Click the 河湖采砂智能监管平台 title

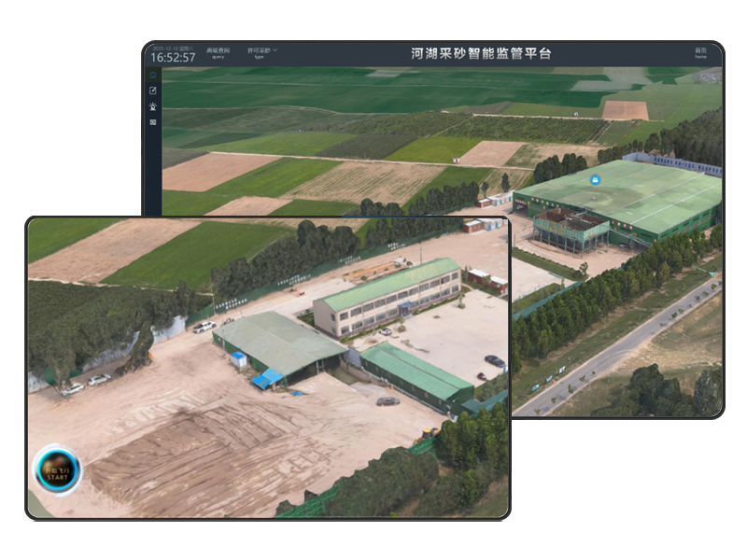(x=481, y=53)
